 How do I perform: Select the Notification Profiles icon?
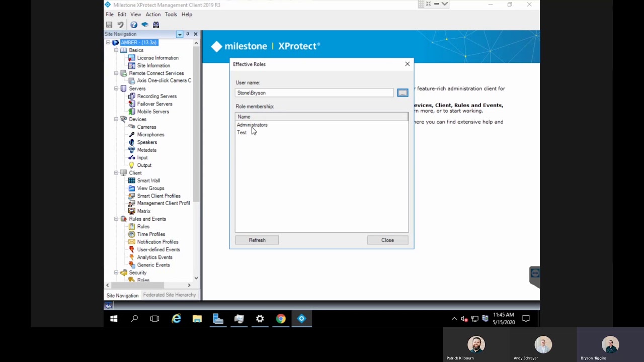[x=132, y=242]
